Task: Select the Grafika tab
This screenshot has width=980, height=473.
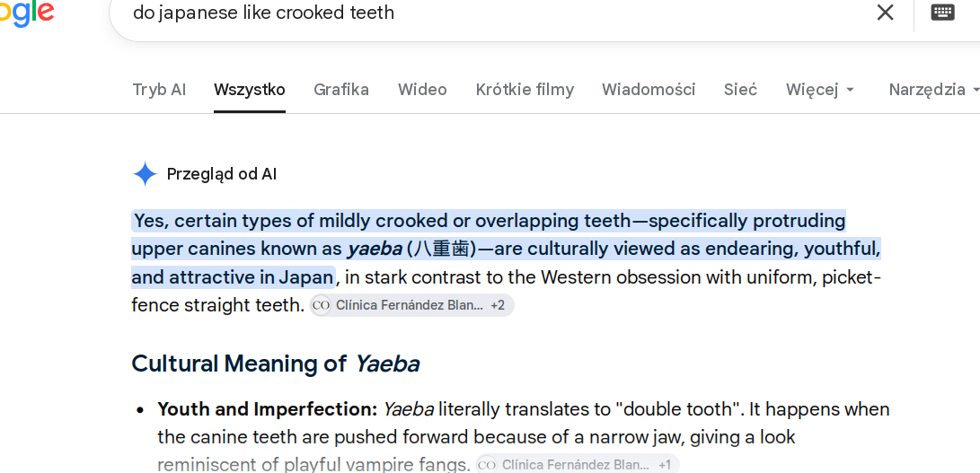Action: (x=341, y=90)
